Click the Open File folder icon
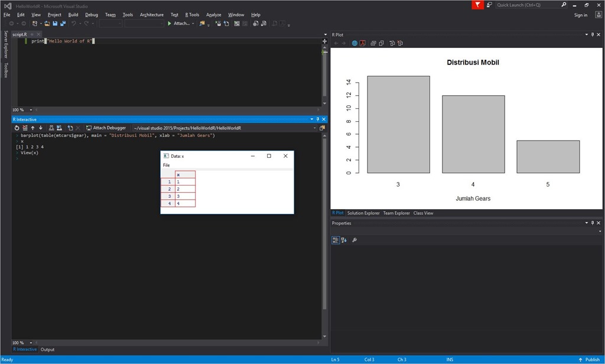 click(x=48, y=24)
